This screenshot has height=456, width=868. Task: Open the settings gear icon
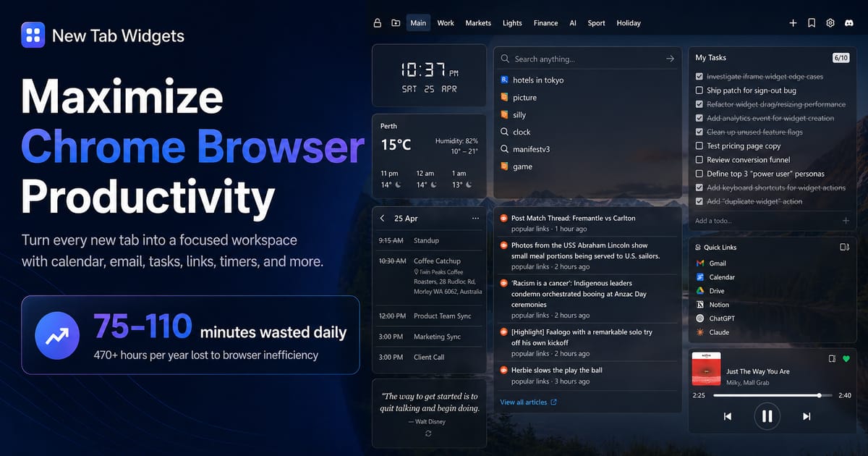click(830, 23)
